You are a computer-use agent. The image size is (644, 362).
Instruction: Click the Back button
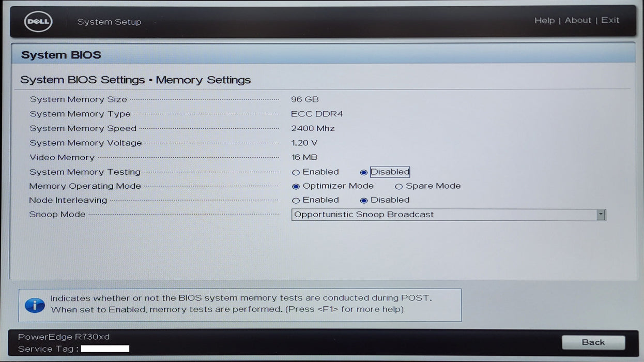coord(593,342)
